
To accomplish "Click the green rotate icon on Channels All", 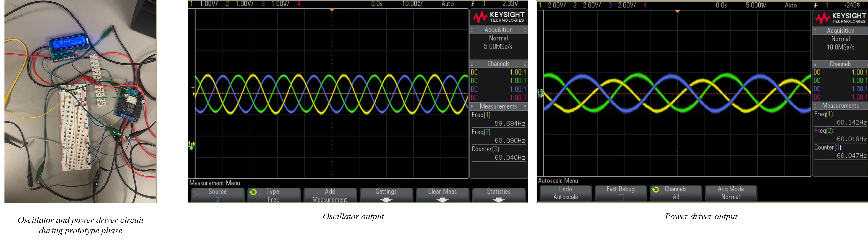I will 655,189.
